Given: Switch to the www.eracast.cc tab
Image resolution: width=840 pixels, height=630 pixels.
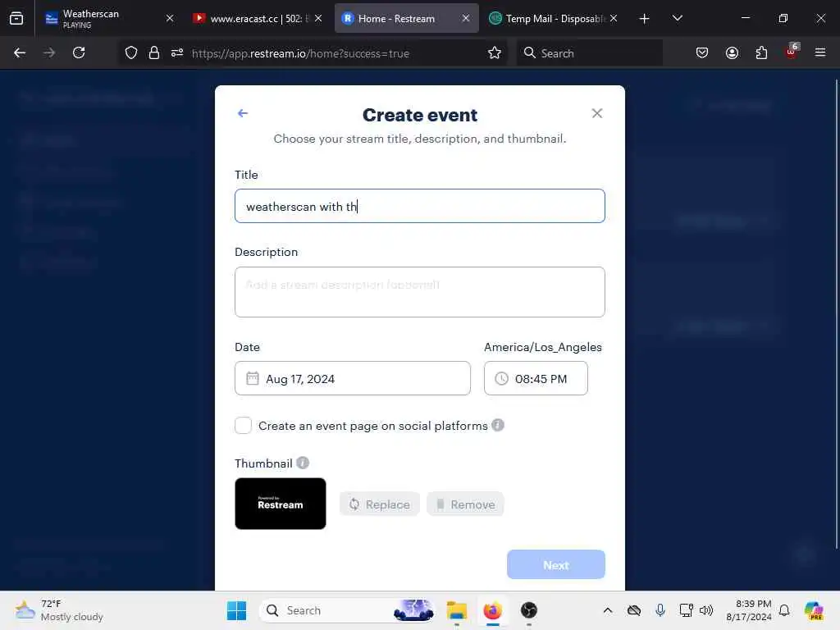Looking at the screenshot, I should [251, 18].
